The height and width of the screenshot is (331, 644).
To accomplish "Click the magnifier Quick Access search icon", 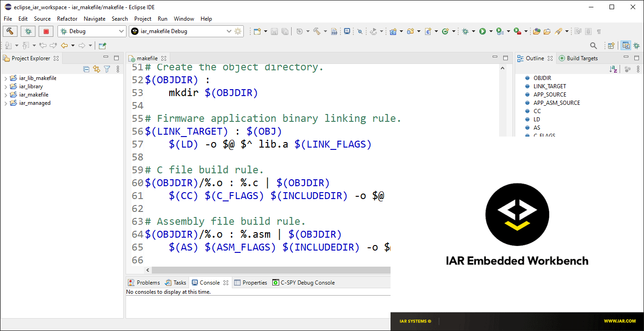I will tap(593, 46).
